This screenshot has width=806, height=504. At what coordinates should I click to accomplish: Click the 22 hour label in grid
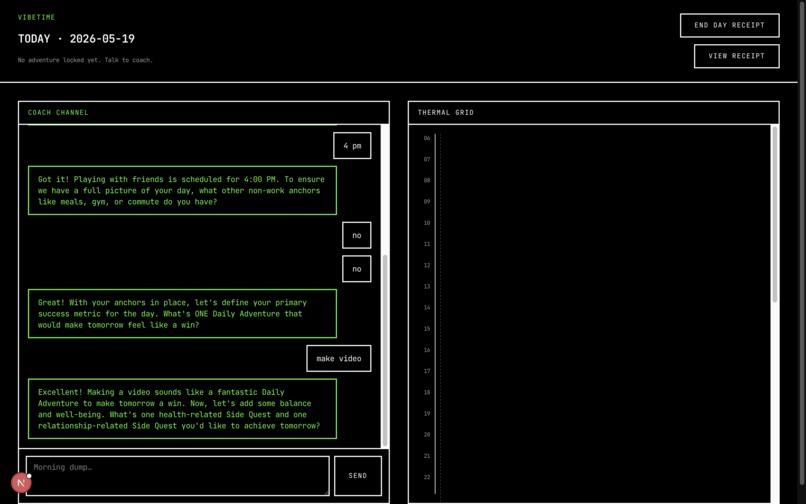(427, 477)
